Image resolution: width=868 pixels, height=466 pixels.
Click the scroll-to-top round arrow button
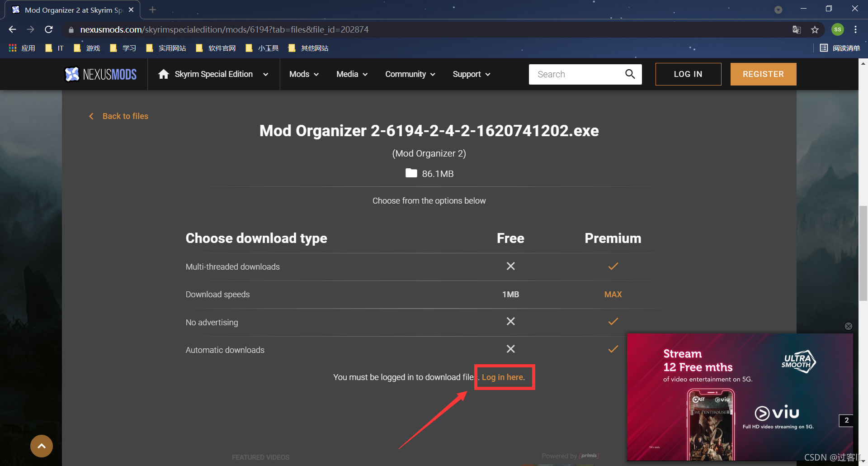[42, 446]
